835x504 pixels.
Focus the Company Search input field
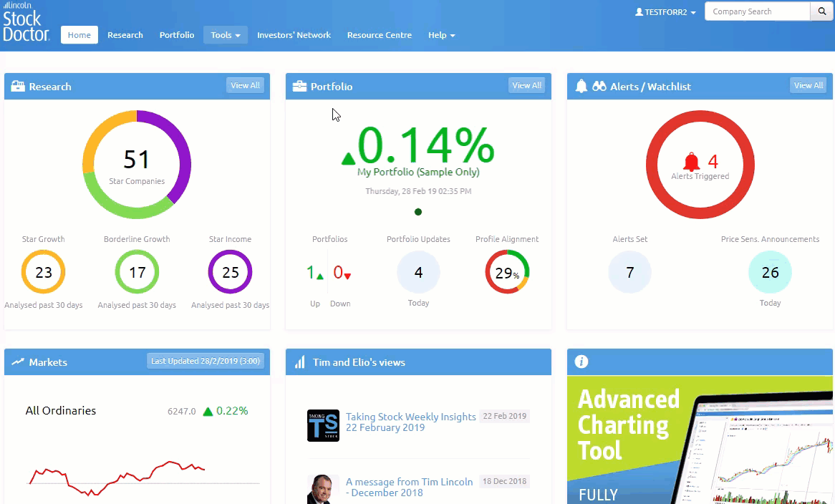coord(757,11)
